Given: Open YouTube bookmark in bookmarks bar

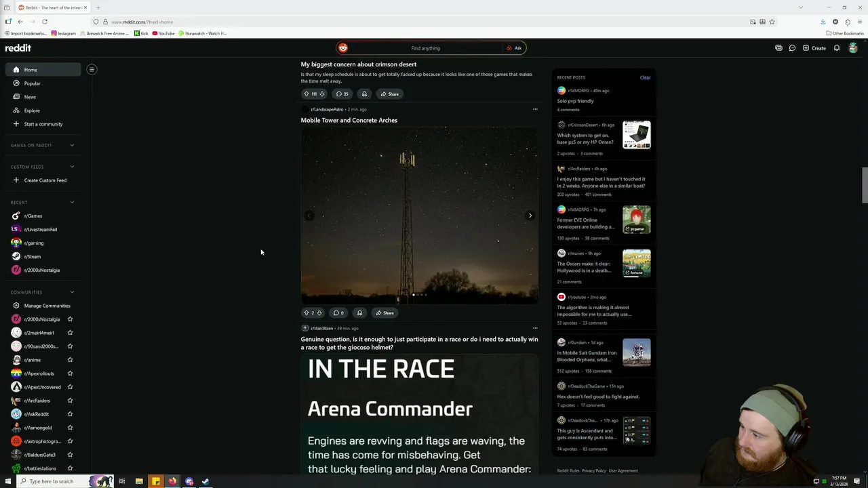Looking at the screenshot, I should (x=163, y=33).
